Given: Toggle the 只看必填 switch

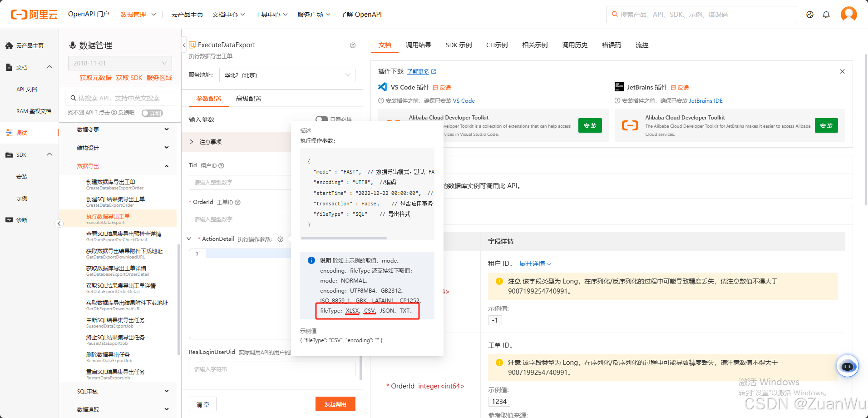Looking at the screenshot, I should click(x=322, y=119).
